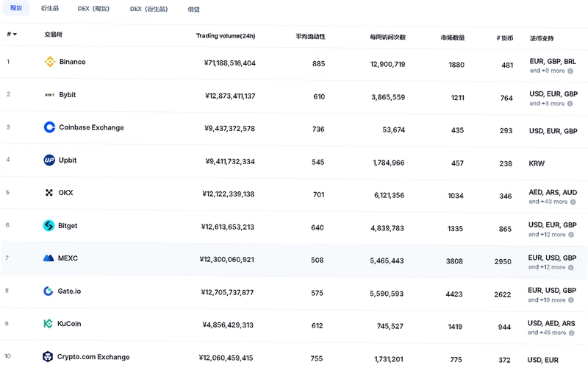Image resolution: width=588 pixels, height=368 pixels.
Task: Open the 借贷 tab
Action: click(x=193, y=10)
